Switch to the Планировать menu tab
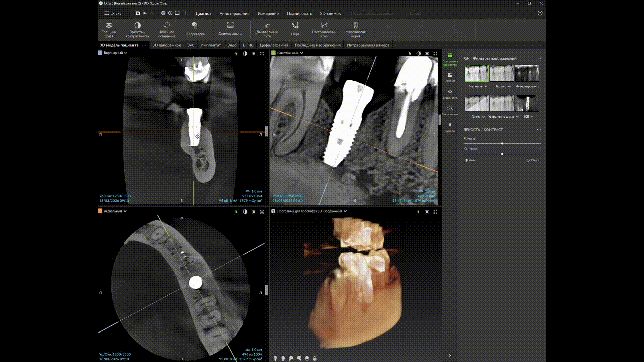Image resolution: width=644 pixels, height=362 pixels. point(299,13)
